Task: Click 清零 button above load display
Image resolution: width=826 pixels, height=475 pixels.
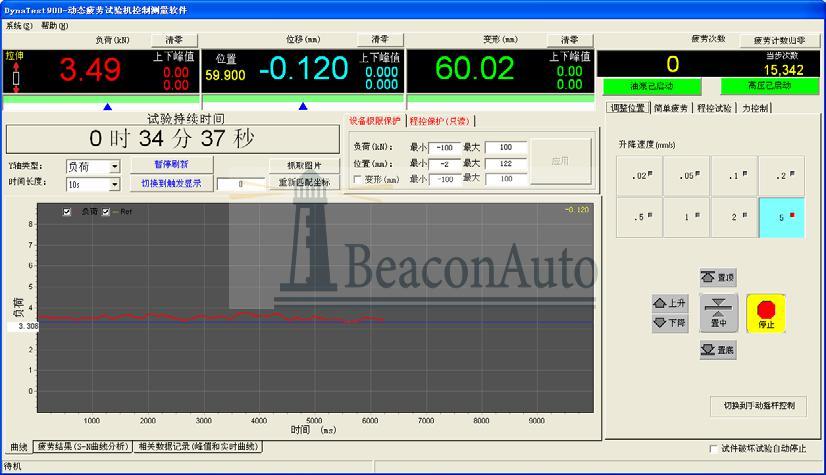Action: click(x=167, y=39)
